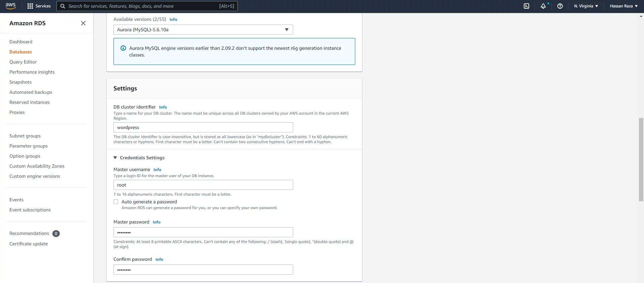
Task: Open the N. Virginia region dropdown
Action: pos(586,6)
